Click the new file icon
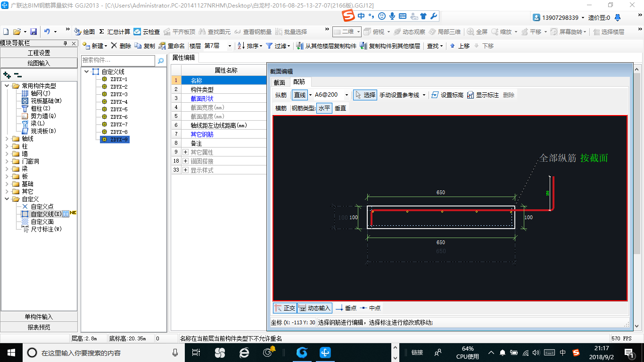644x362 pixels. (6, 32)
